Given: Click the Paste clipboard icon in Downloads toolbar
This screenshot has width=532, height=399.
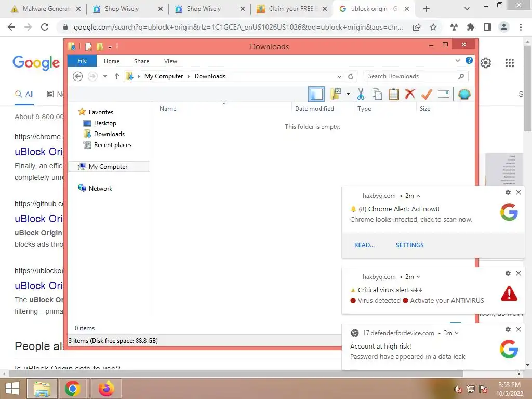Looking at the screenshot, I should (x=394, y=95).
